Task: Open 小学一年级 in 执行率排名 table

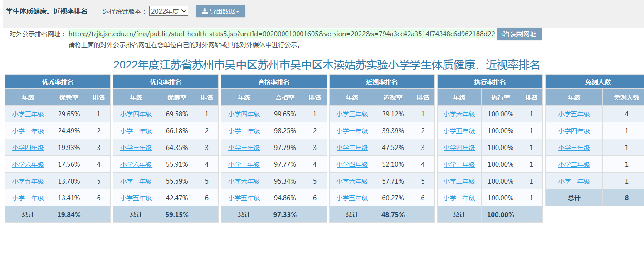Action: click(459, 198)
